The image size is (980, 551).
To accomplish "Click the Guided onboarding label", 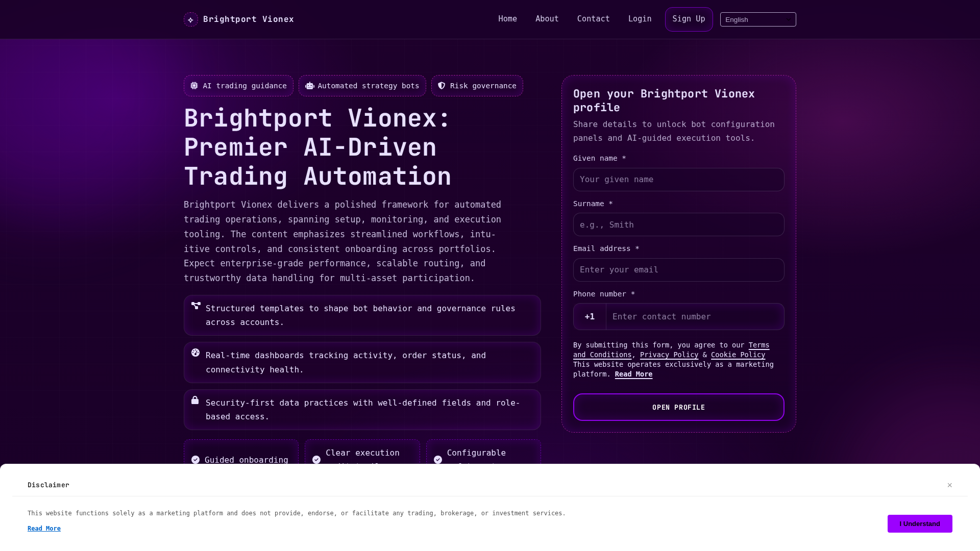I will 247,460.
